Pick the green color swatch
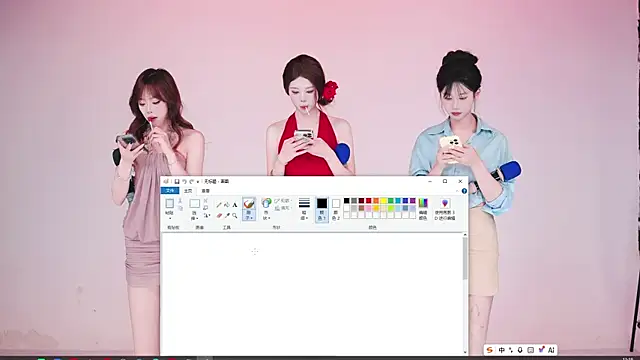Screen dimensions: 640x360 click(391, 200)
